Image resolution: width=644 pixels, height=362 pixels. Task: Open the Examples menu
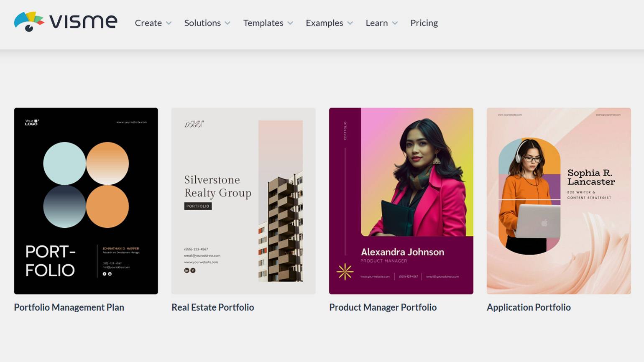point(324,23)
